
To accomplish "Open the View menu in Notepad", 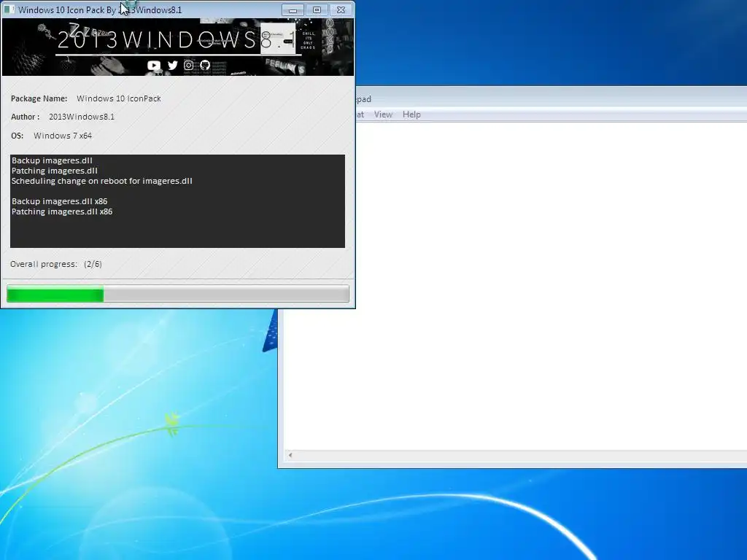I will 383,114.
